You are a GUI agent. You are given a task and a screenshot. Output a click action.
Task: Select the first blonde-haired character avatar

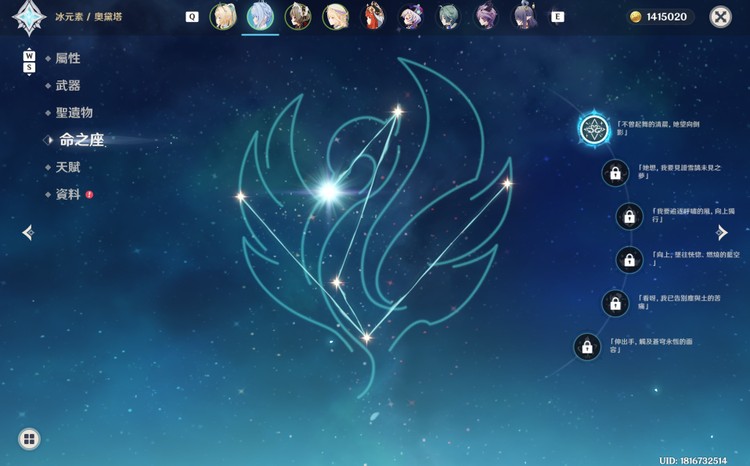tap(222, 17)
